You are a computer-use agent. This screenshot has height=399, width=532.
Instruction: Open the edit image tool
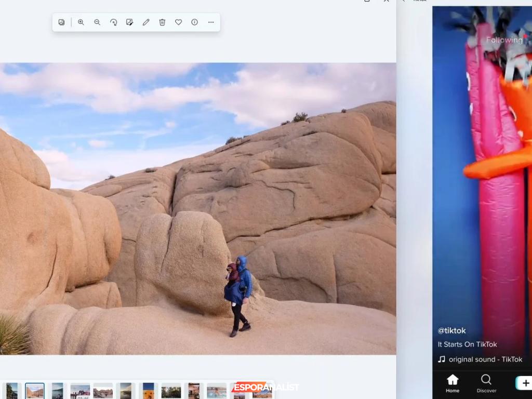tap(129, 22)
